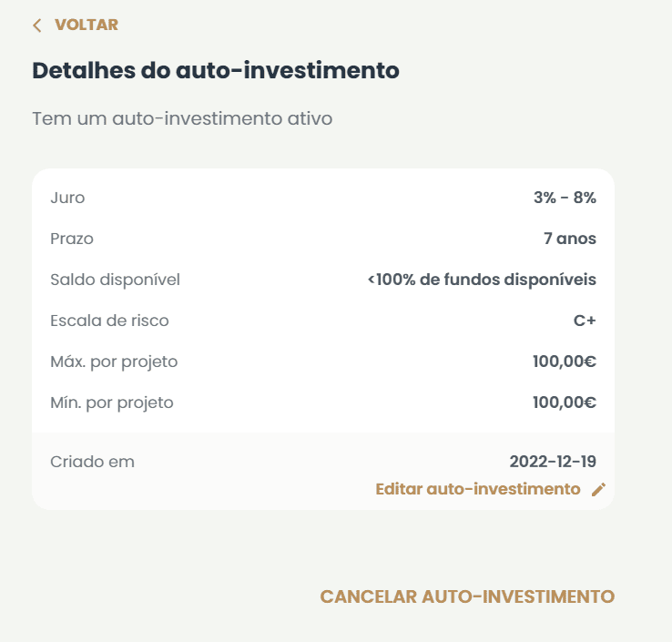Click the back chevron arrow icon
The width and height of the screenshot is (672, 642).
[x=37, y=25]
